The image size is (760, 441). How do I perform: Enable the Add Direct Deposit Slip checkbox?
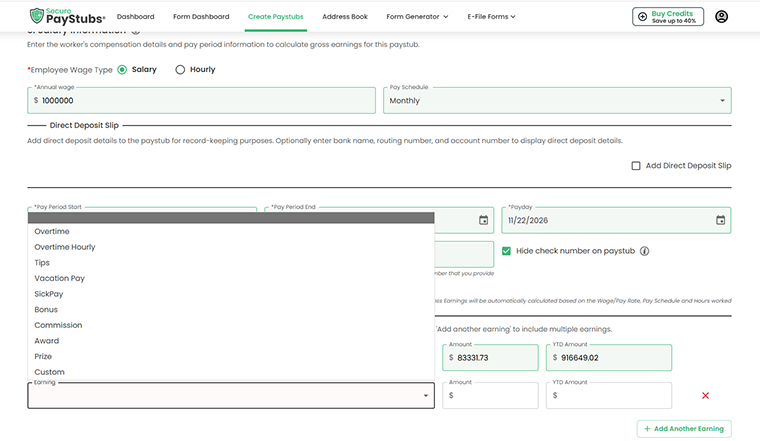click(635, 166)
